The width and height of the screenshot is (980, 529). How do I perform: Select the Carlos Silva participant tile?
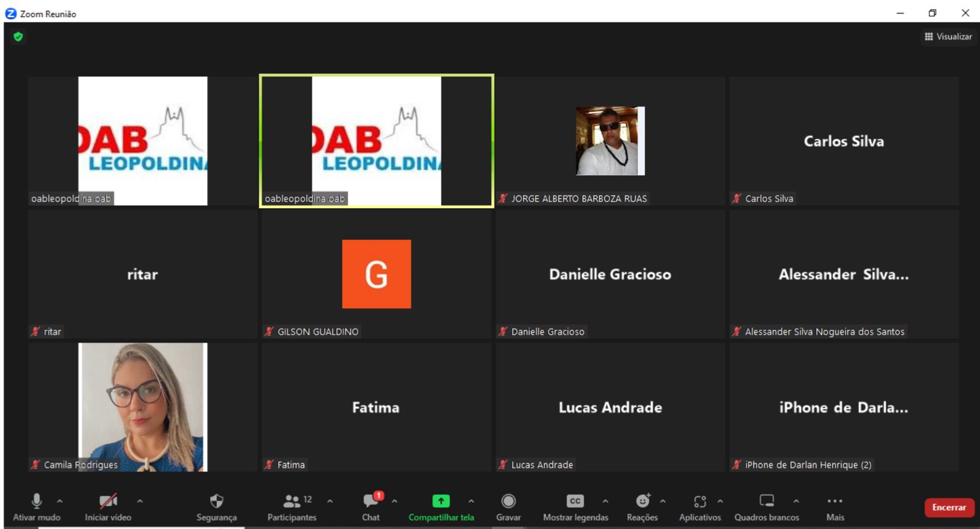(x=844, y=141)
